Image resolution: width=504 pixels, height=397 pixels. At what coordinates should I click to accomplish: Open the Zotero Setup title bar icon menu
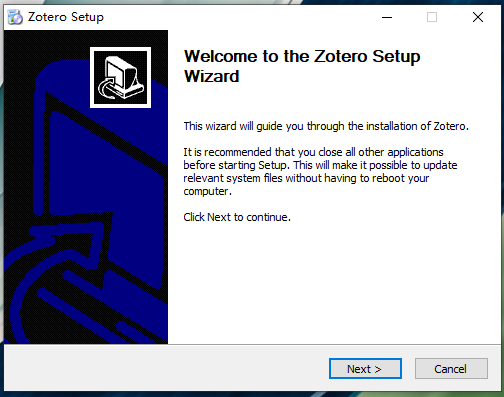click(15, 17)
